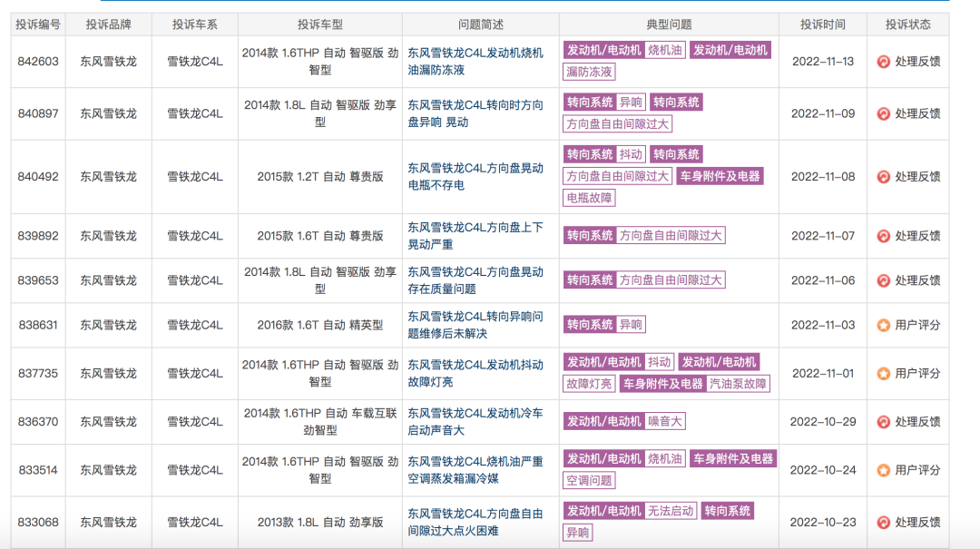980x549 pixels.
Task: Select complaint number 840492
Action: click(x=38, y=177)
